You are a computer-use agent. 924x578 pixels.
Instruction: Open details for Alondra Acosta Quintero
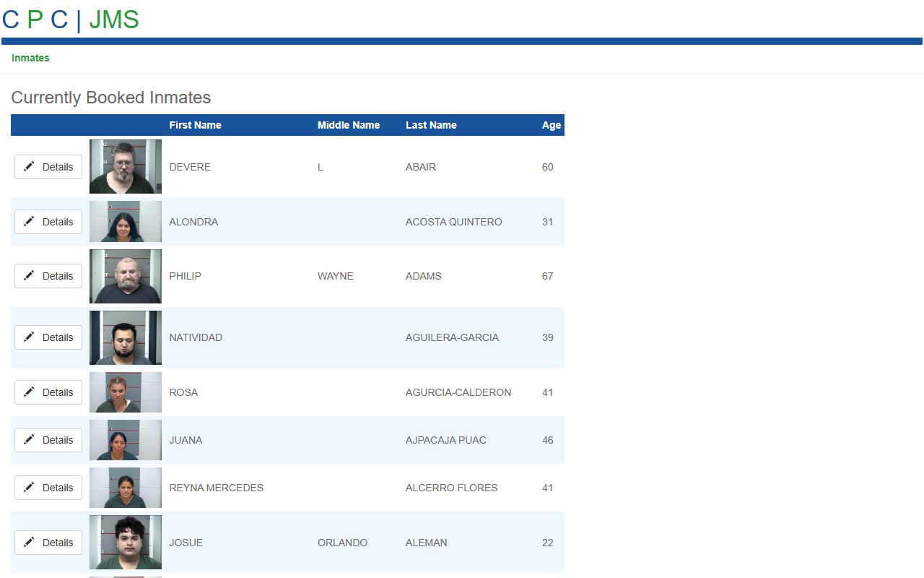[x=48, y=222]
